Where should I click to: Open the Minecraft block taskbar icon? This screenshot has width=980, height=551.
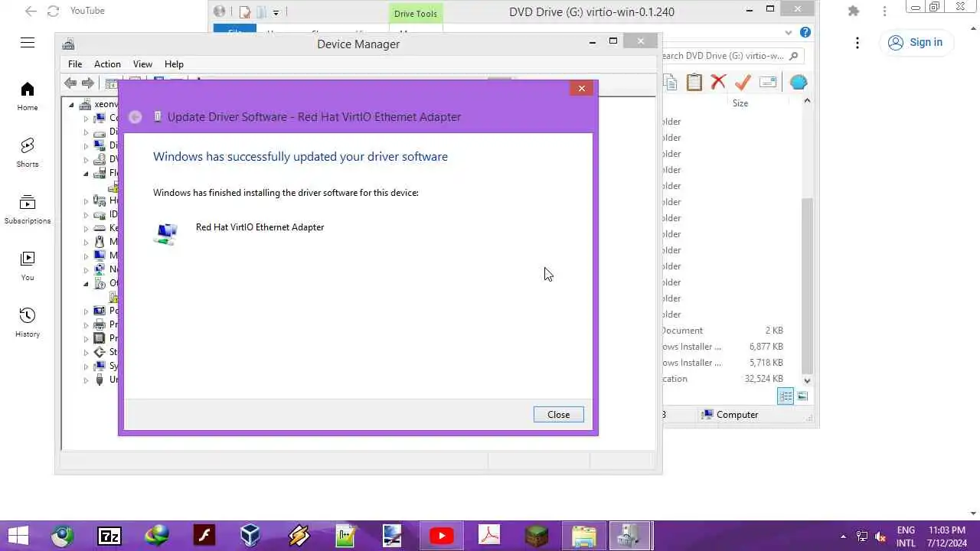(537, 536)
